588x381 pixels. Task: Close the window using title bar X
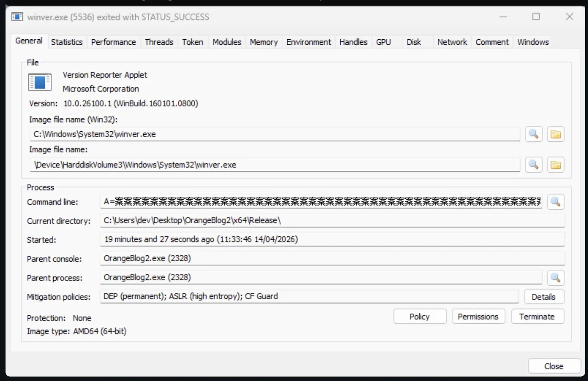point(570,17)
